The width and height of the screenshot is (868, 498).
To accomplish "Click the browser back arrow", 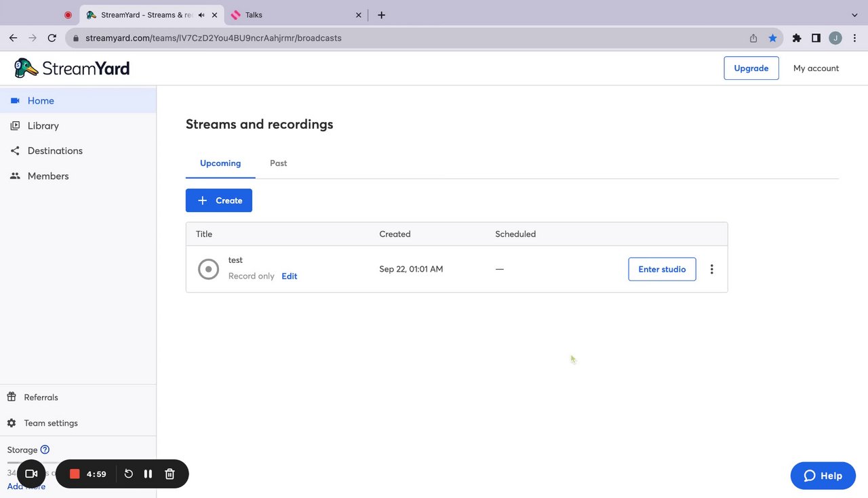I will pyautogui.click(x=13, y=38).
